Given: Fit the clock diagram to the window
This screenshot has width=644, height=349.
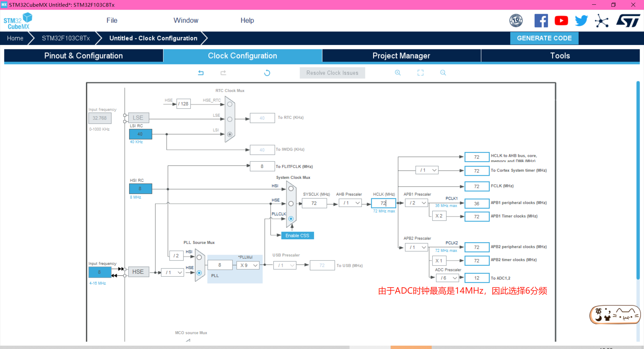Looking at the screenshot, I should click(420, 73).
